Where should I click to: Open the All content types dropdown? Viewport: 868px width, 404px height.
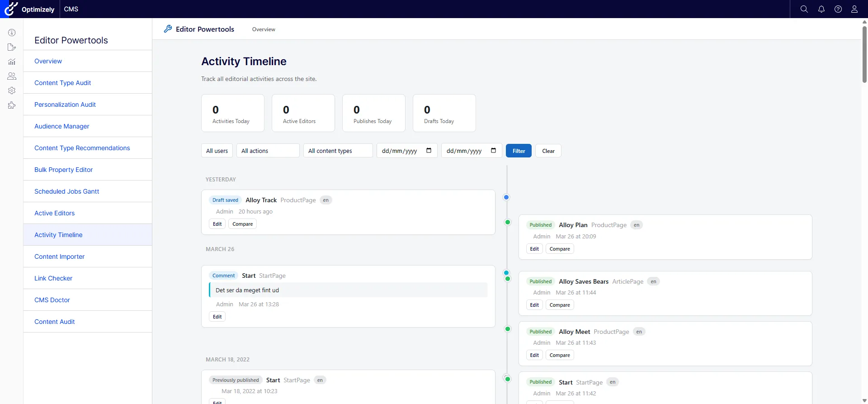coord(338,151)
